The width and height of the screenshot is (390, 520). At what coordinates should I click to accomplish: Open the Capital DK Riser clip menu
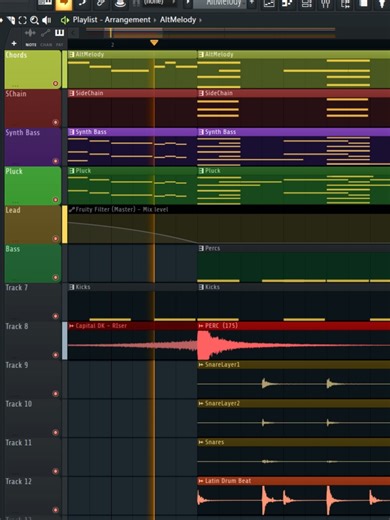coord(71,326)
